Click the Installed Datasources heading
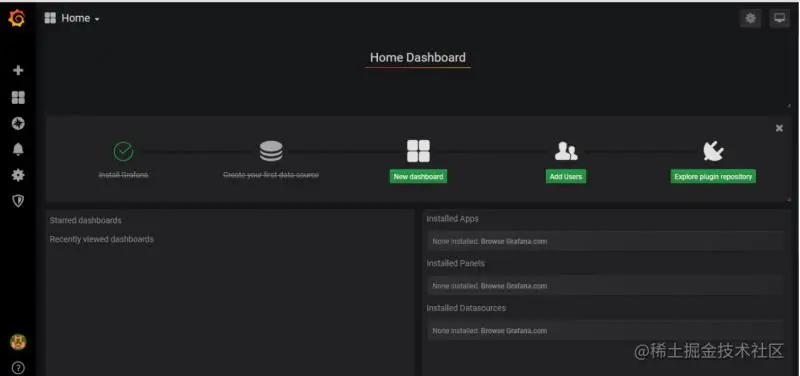 pyautogui.click(x=466, y=308)
